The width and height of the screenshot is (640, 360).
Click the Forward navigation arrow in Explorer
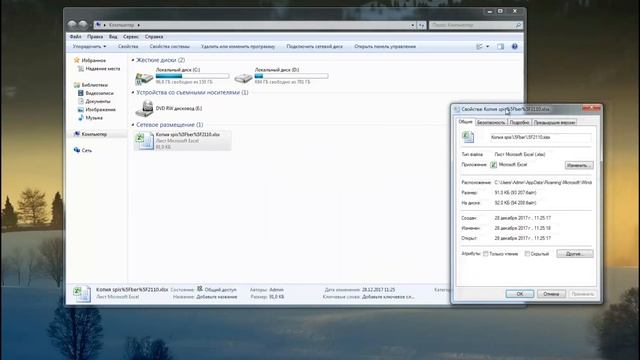[83, 24]
